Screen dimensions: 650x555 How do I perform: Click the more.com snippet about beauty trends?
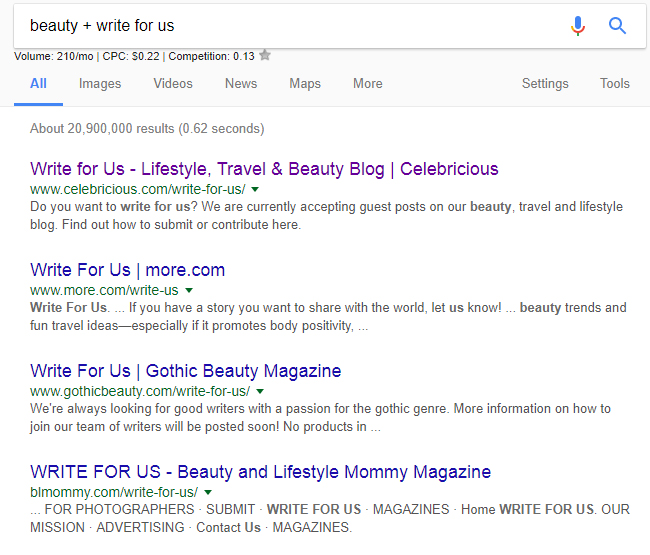(328, 317)
